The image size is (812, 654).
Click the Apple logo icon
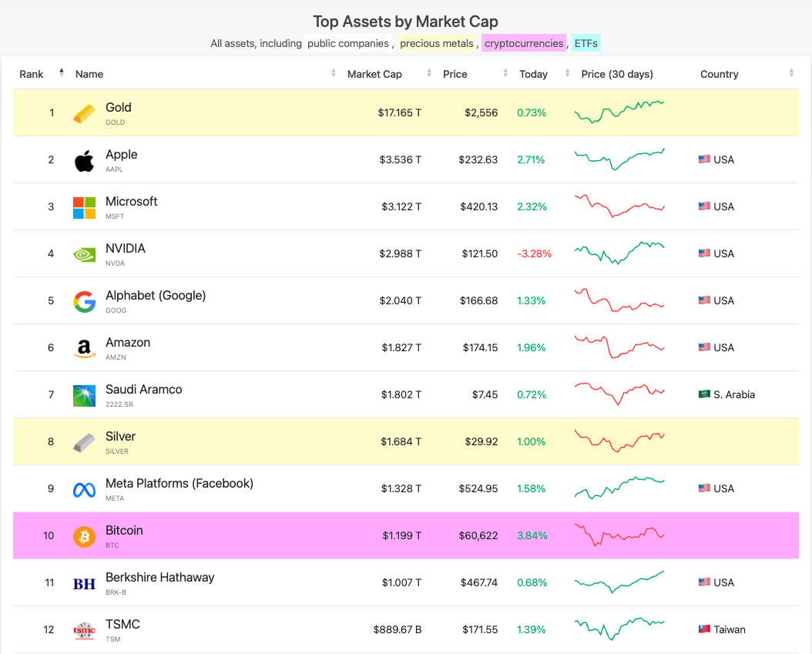(84, 161)
